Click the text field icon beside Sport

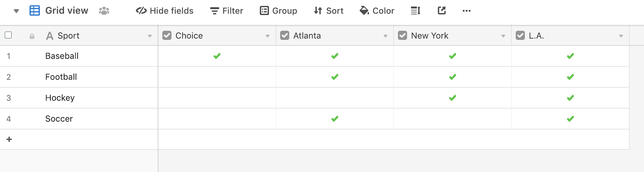coord(50,36)
